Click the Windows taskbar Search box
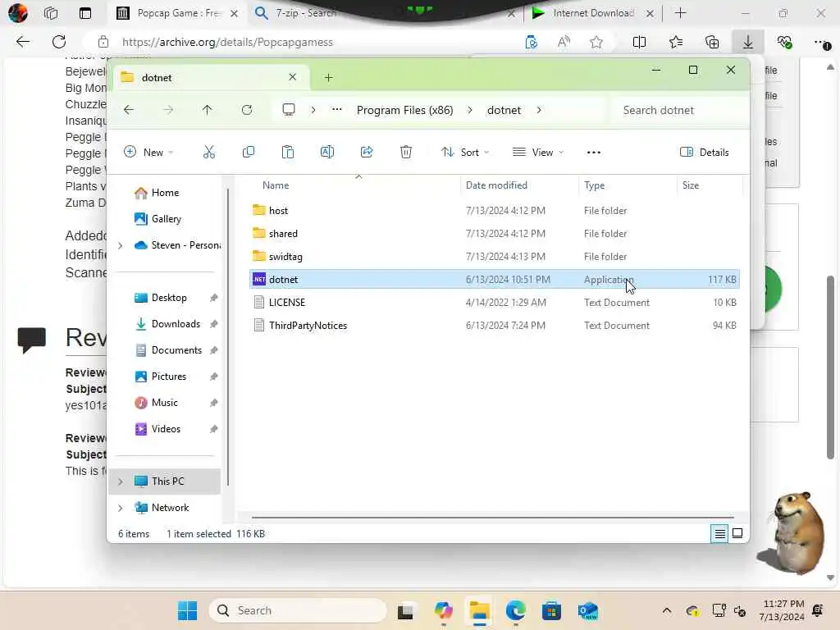This screenshot has width=840, height=630. [x=298, y=610]
